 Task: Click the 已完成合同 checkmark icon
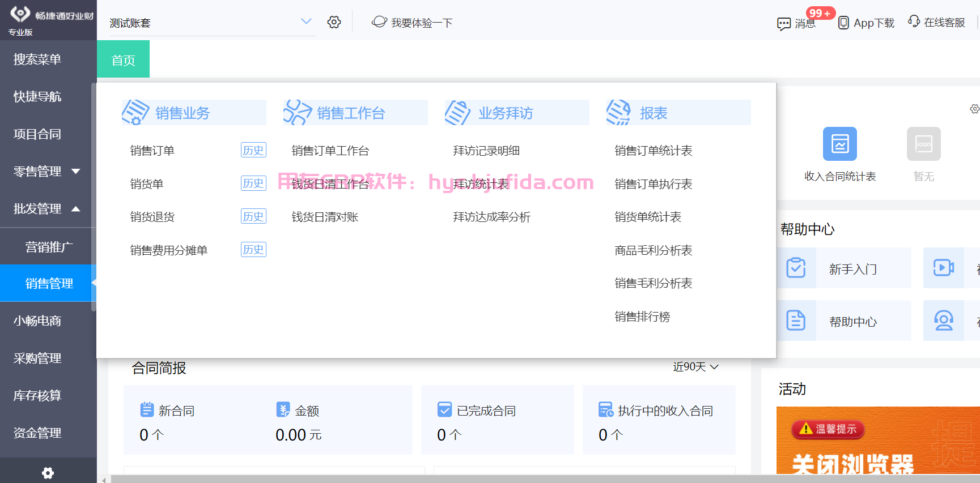445,409
